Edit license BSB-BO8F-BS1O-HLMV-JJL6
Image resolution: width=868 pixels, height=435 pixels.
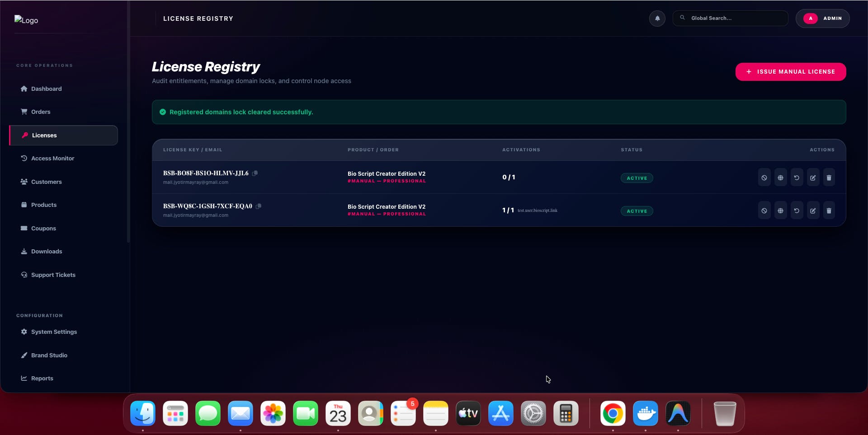pos(813,178)
